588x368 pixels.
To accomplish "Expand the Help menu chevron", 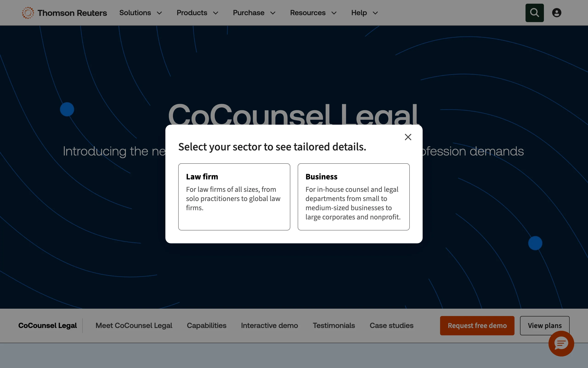I will [375, 13].
